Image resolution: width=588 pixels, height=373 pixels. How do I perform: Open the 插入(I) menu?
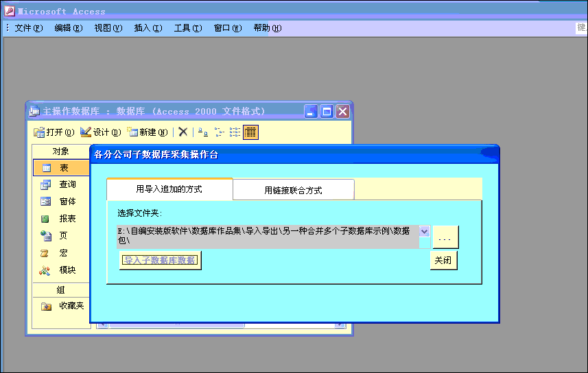tap(148, 28)
